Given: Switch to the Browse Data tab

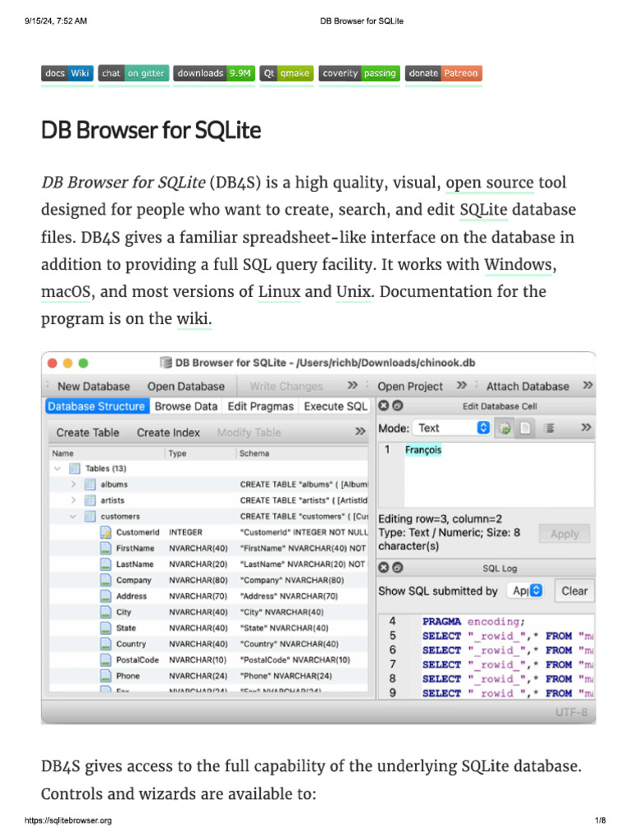Looking at the screenshot, I should [186, 407].
